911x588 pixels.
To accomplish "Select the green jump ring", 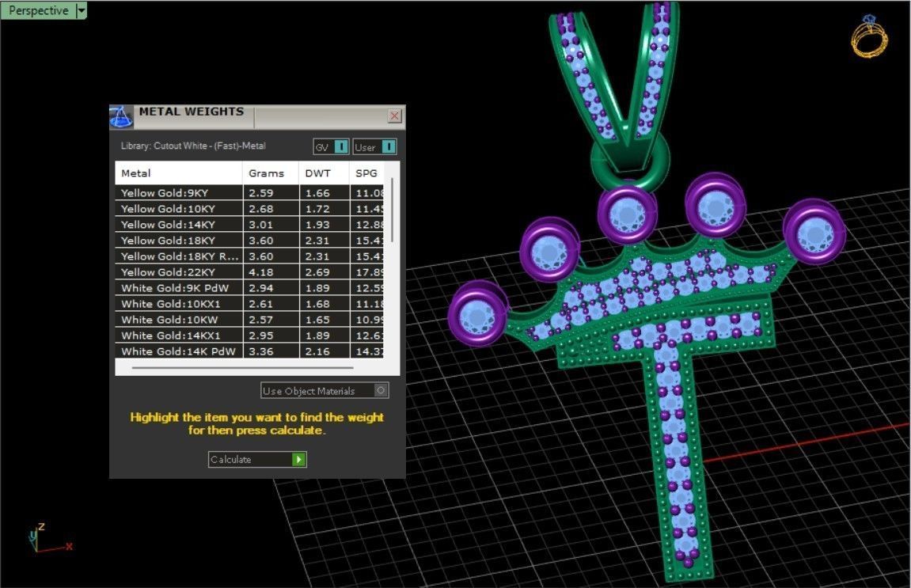I will tap(628, 163).
